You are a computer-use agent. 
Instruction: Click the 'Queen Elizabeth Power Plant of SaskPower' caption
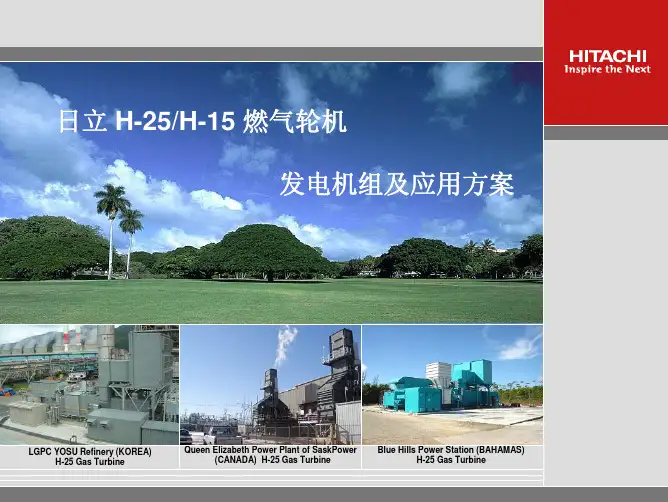point(271,450)
